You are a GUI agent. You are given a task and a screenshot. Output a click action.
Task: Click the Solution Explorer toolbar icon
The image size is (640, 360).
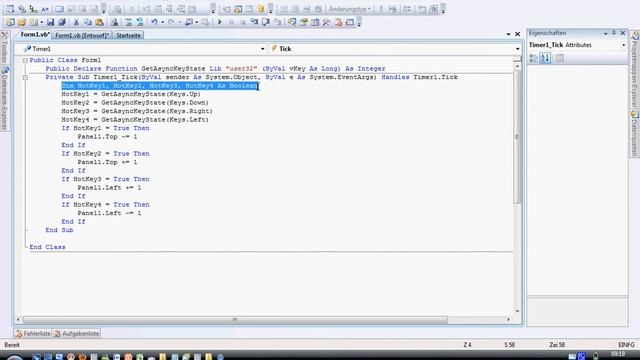click(292, 22)
